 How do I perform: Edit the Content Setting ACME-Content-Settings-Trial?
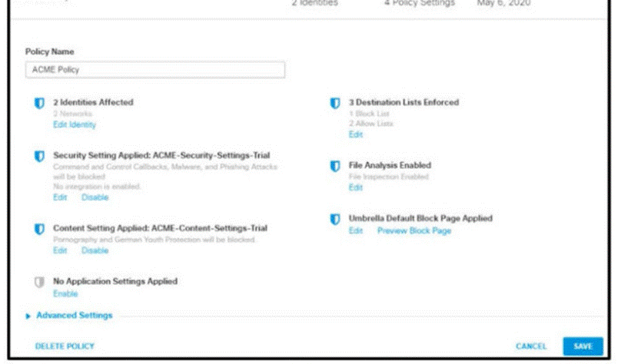[x=60, y=250]
